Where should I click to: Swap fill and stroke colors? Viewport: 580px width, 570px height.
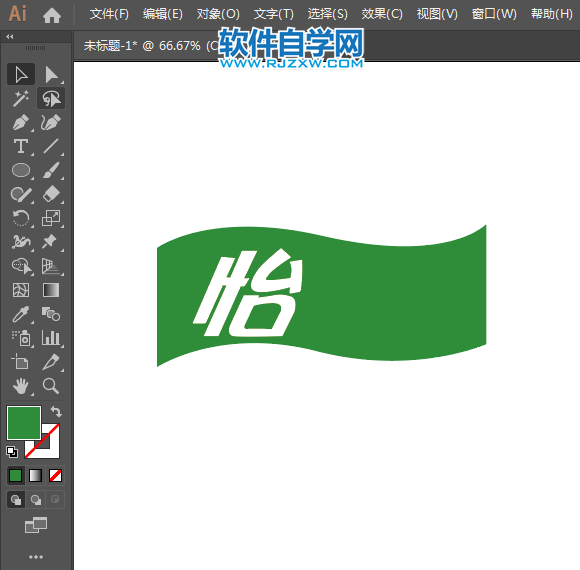(56, 411)
